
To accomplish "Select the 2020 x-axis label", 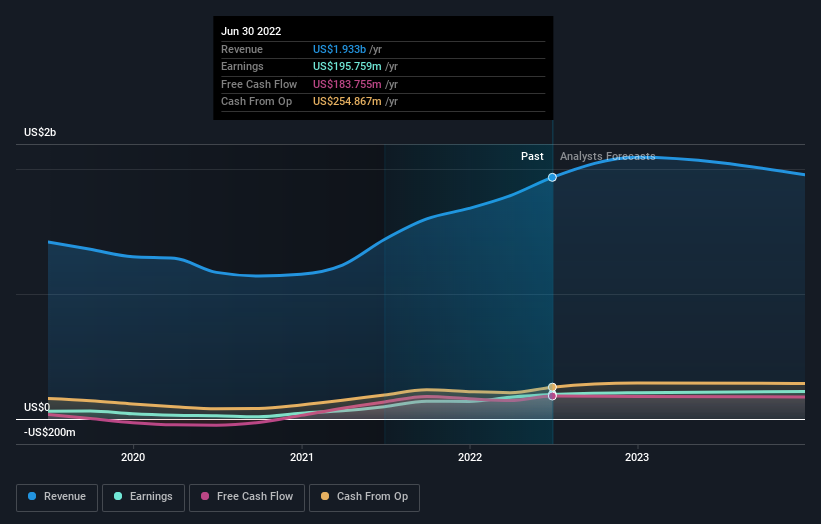I will click(133, 457).
